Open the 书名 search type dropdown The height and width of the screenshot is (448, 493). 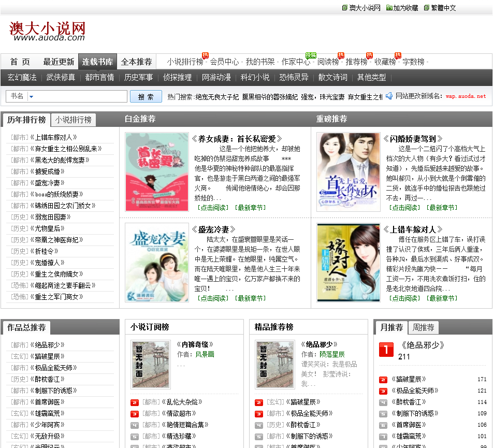[31, 96]
